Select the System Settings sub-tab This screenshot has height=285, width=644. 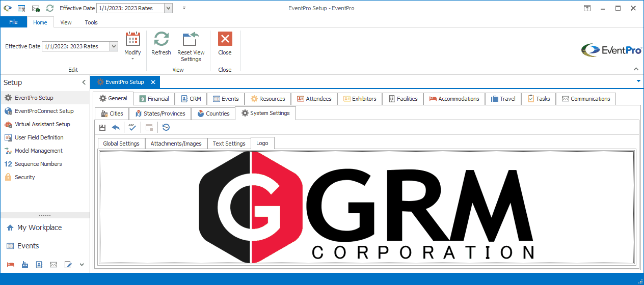(265, 113)
